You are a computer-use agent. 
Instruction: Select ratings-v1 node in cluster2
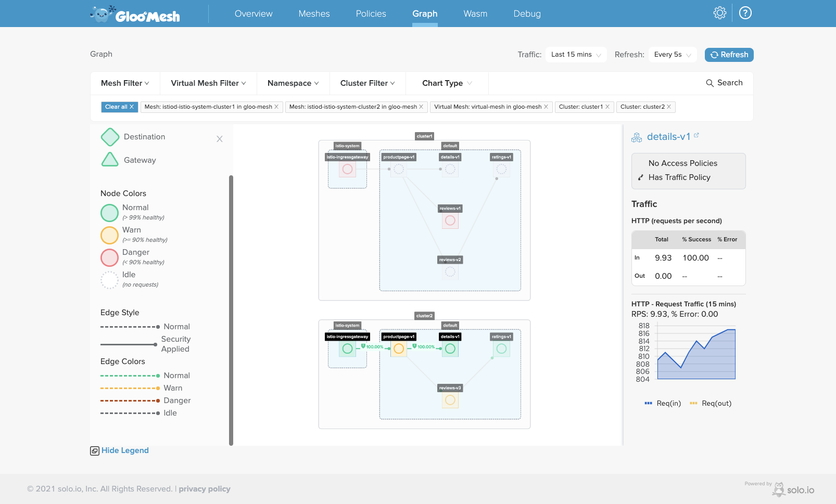click(501, 348)
